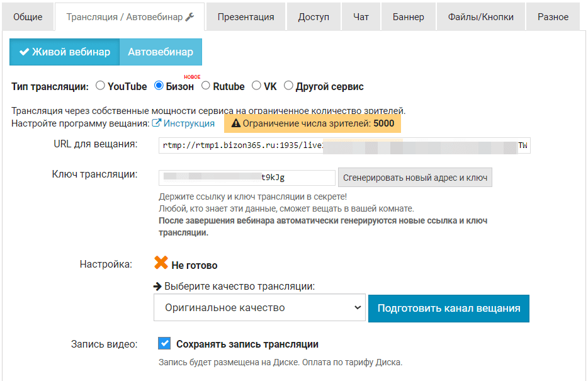
Task: Click the orange X Не готово status icon
Action: tap(161, 263)
